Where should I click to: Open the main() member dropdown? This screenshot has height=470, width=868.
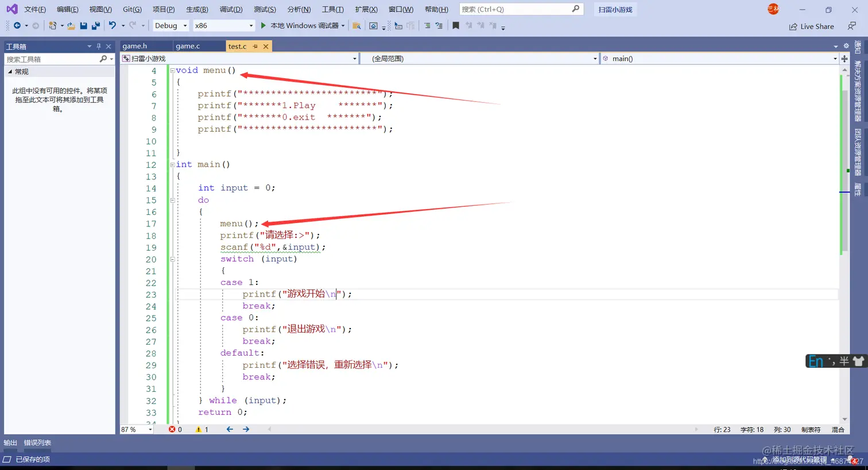[720, 59]
